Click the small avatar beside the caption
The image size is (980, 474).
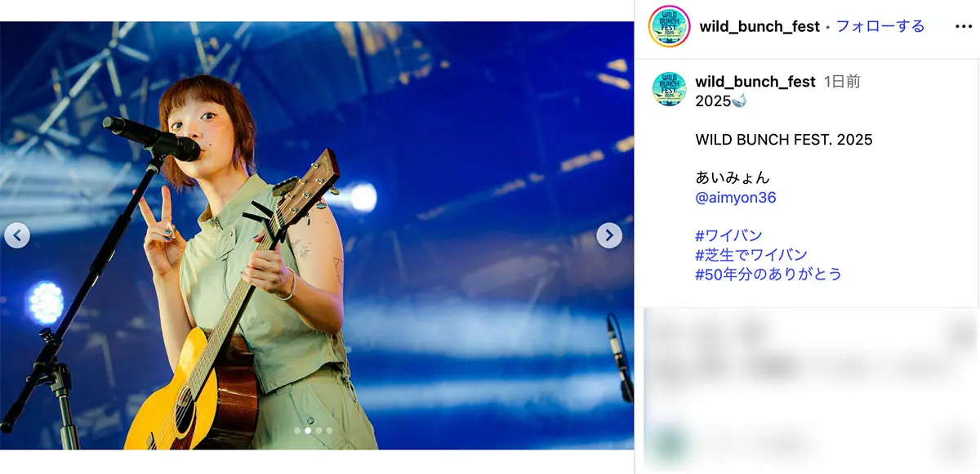669,89
